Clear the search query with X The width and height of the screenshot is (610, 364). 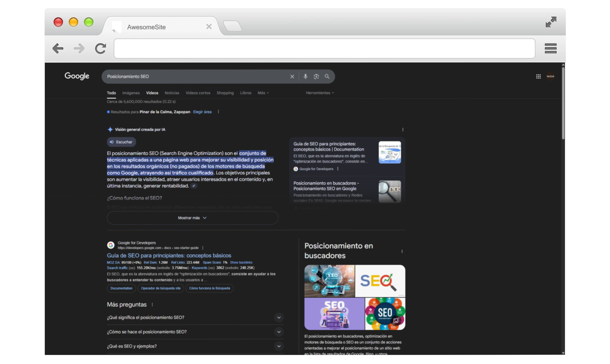(292, 76)
